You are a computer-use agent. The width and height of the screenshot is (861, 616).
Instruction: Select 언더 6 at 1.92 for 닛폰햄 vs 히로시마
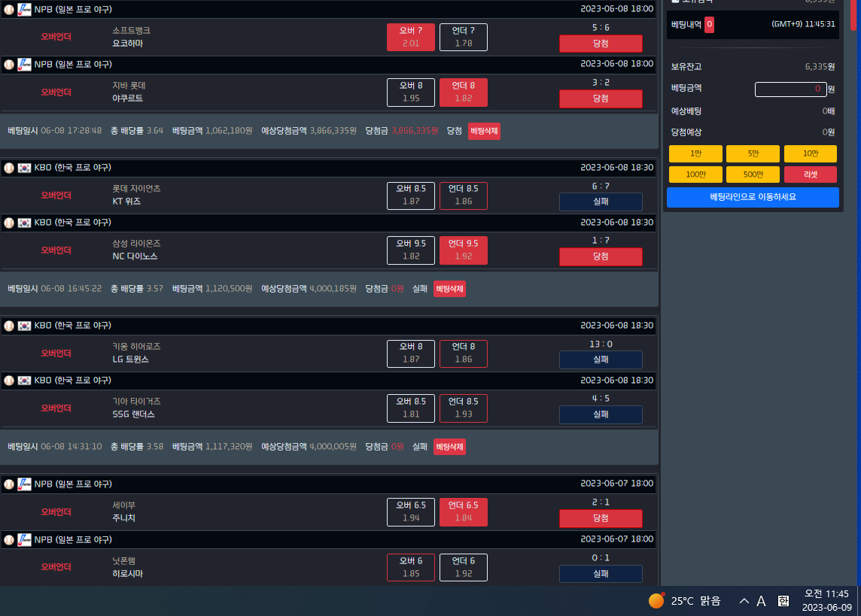[x=464, y=567]
